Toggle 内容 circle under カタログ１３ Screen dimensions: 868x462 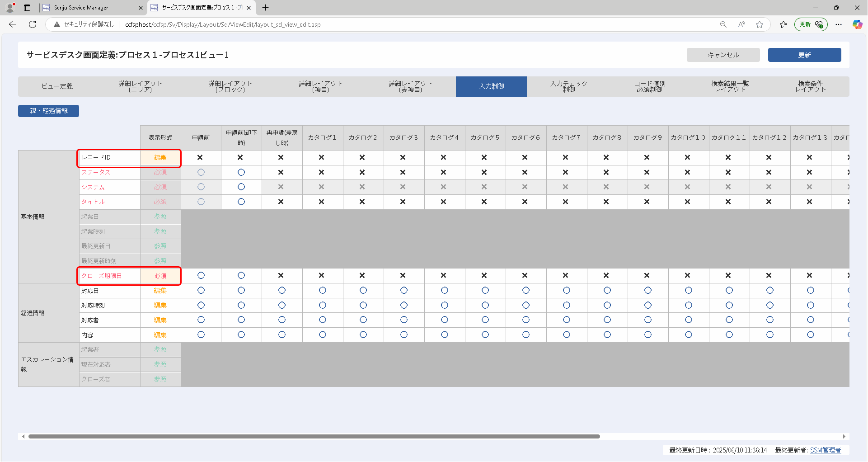coord(811,335)
